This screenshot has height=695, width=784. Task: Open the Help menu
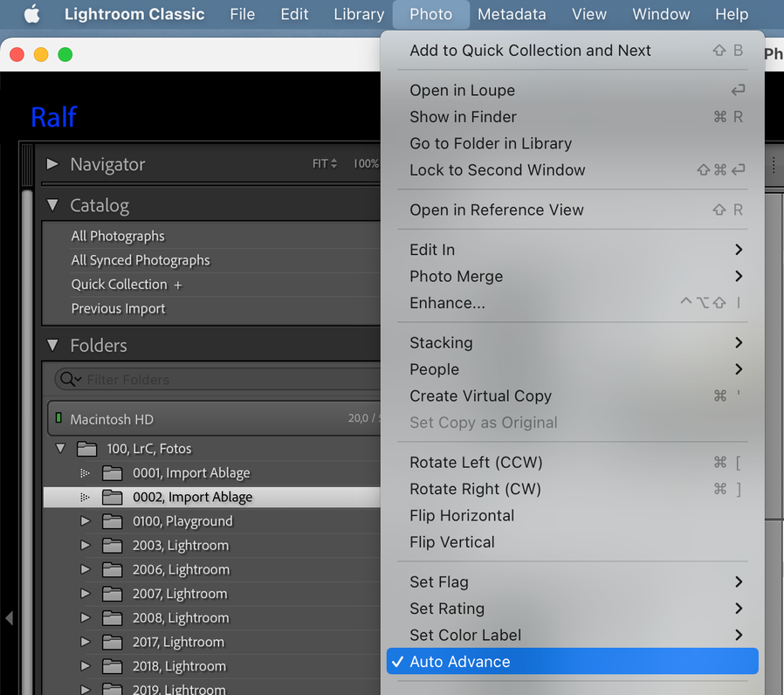tap(731, 14)
